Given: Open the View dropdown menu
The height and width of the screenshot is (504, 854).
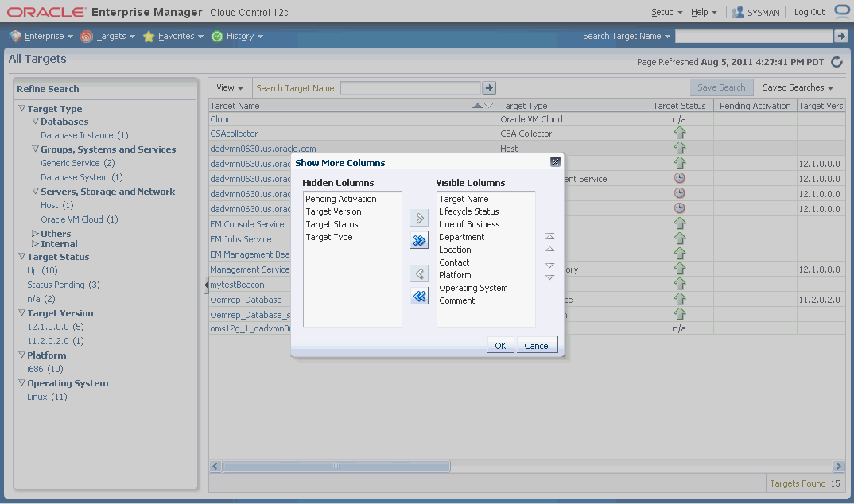Looking at the screenshot, I should click(229, 87).
